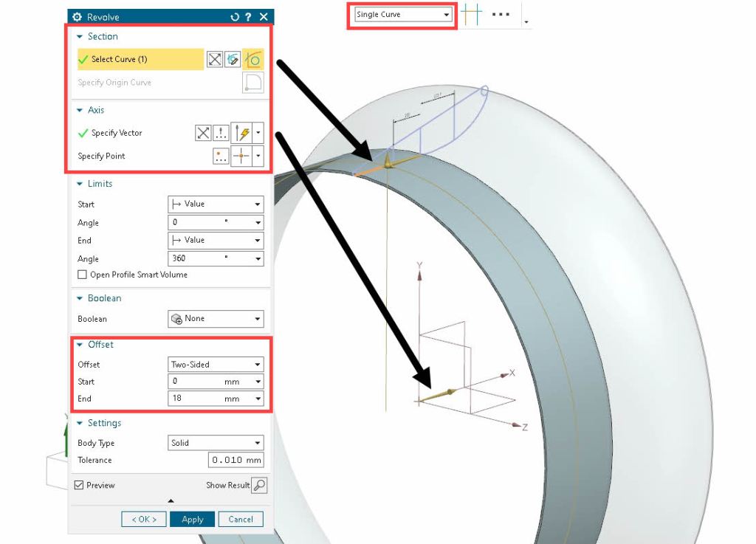
Task: Open the Boolean None dropdown
Action: click(x=216, y=319)
